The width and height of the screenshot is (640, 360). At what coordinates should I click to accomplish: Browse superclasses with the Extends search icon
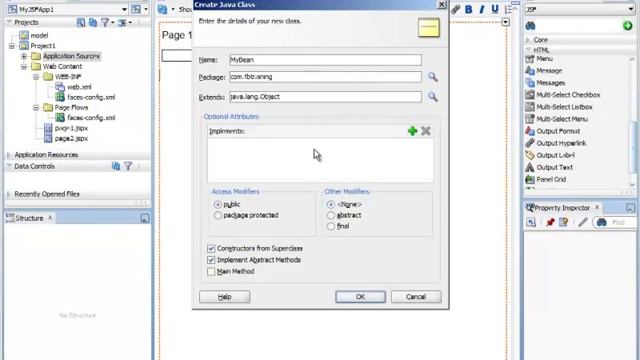(x=433, y=97)
